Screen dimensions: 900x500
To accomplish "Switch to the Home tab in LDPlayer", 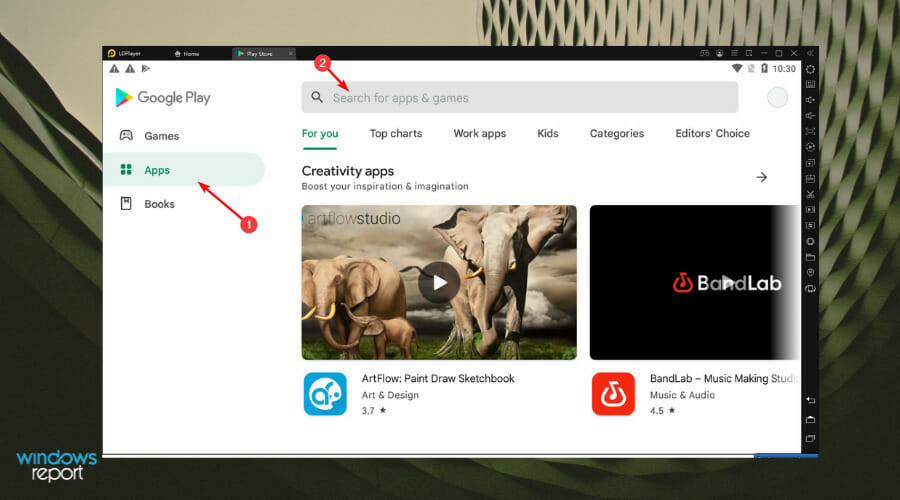I will click(187, 53).
